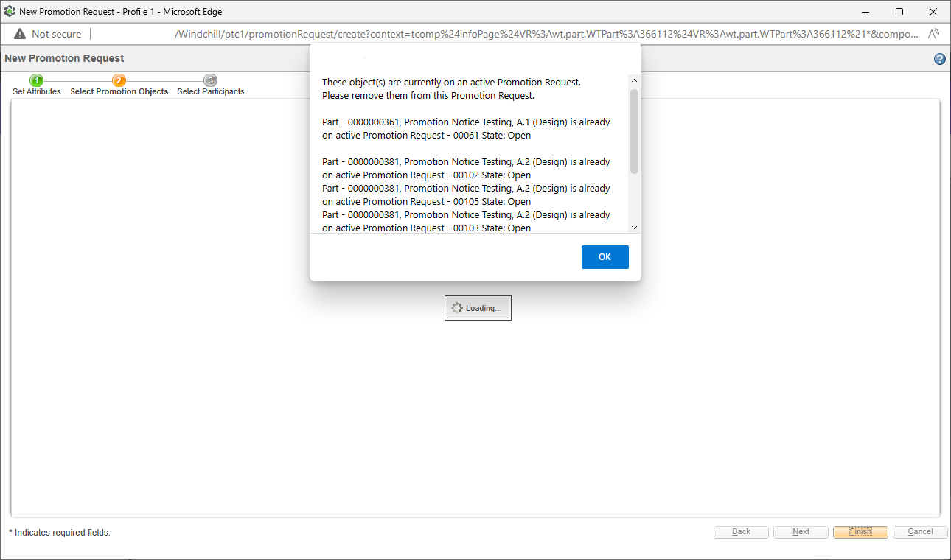
Task: Click OK to dismiss the warning dialog
Action: tap(605, 256)
